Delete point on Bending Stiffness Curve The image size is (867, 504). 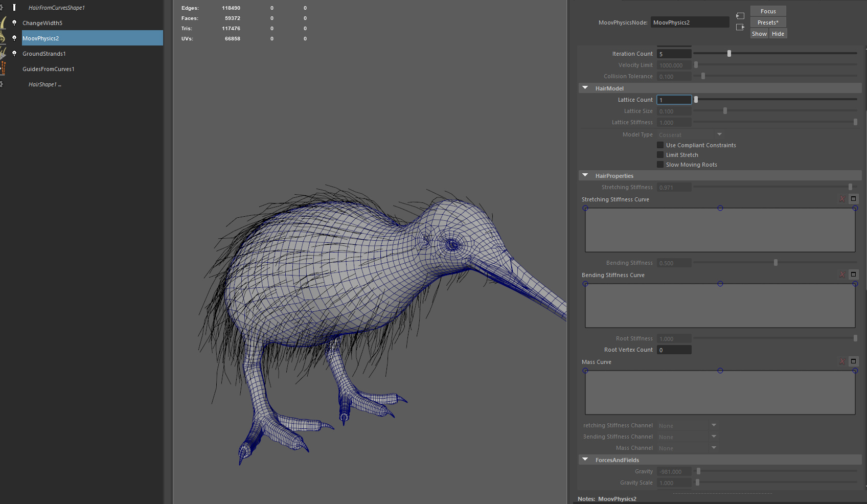click(x=842, y=274)
